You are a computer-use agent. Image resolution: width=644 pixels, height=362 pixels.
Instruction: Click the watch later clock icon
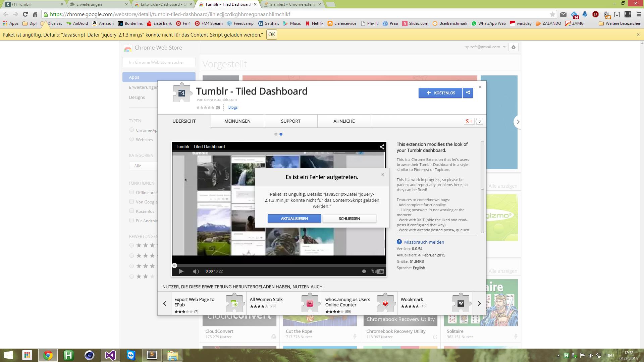click(x=364, y=271)
